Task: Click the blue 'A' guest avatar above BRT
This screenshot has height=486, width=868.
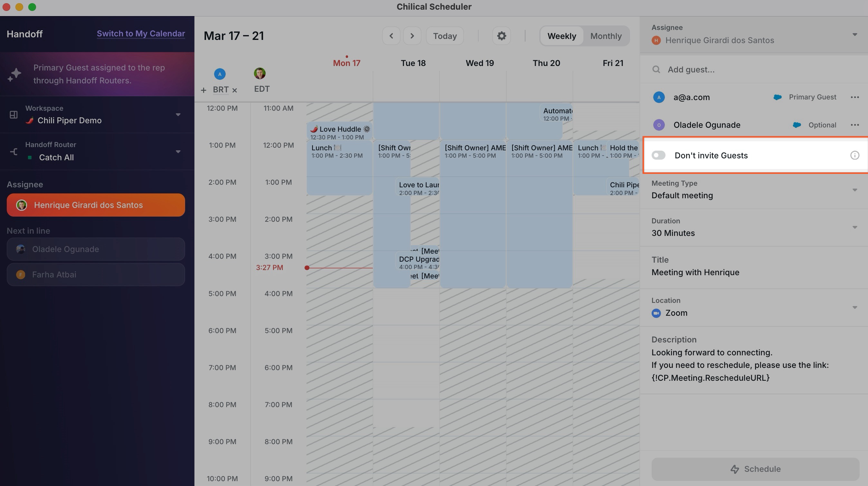Action: coord(220,74)
